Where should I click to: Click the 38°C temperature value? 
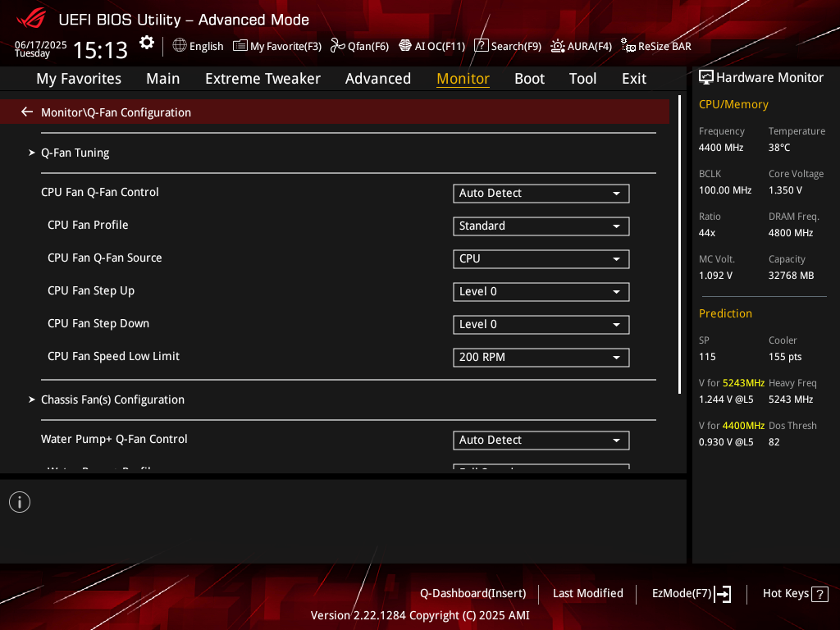[779, 148]
